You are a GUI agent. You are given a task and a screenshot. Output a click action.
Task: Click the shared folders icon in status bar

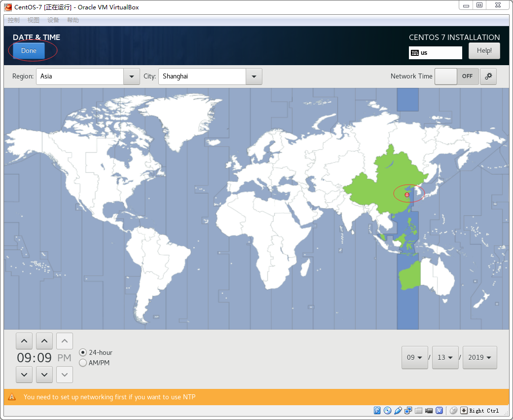pos(419,411)
